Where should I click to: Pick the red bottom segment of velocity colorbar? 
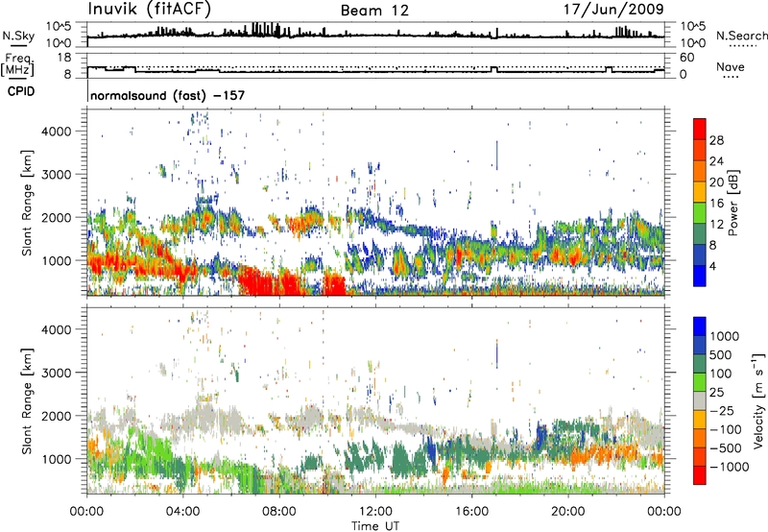(x=700, y=475)
